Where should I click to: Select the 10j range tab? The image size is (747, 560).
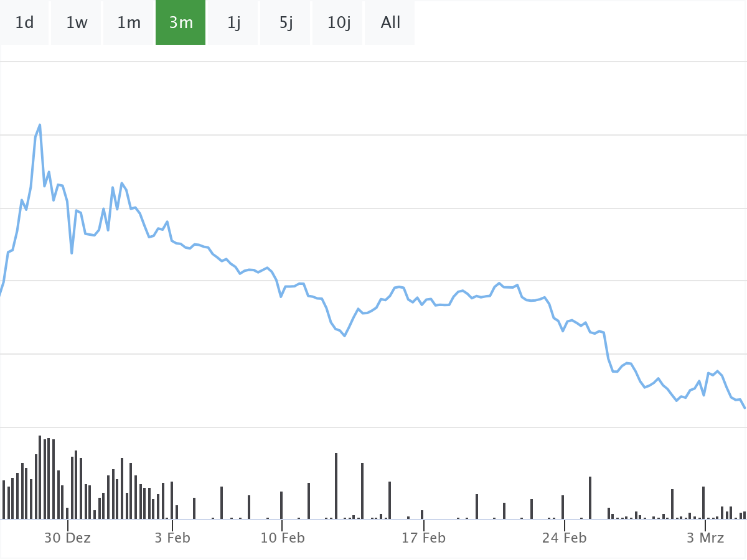point(338,23)
